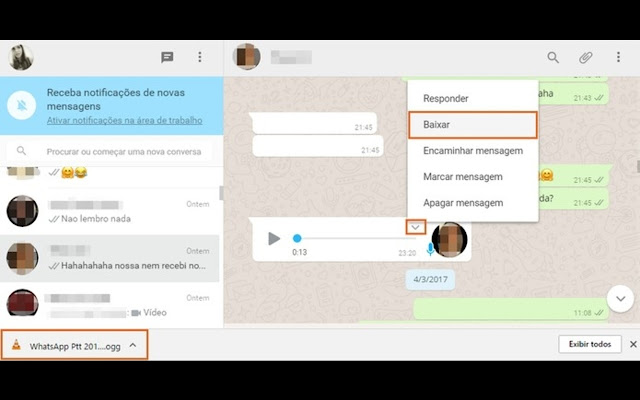
Task: Open chat with 'Nao lembro nada' message
Action: click(x=110, y=211)
